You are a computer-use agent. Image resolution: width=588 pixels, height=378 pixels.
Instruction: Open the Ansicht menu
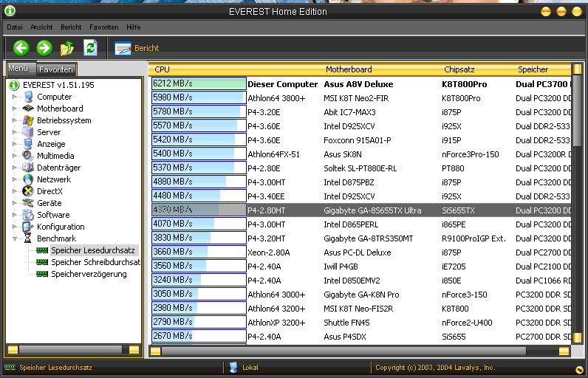pyautogui.click(x=41, y=27)
